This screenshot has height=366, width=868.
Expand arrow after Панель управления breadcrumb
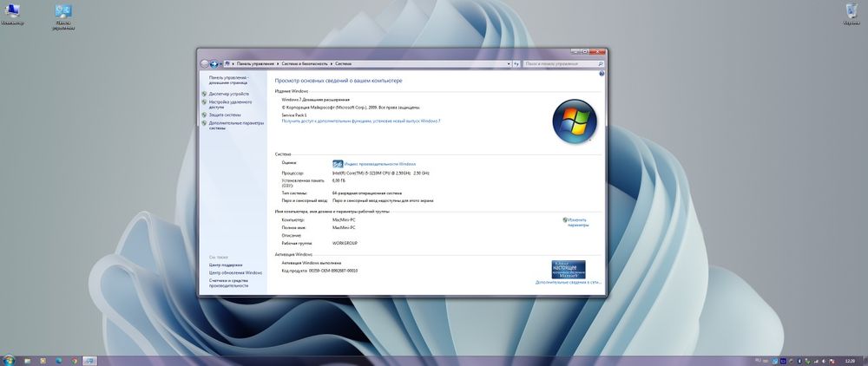click(278, 64)
